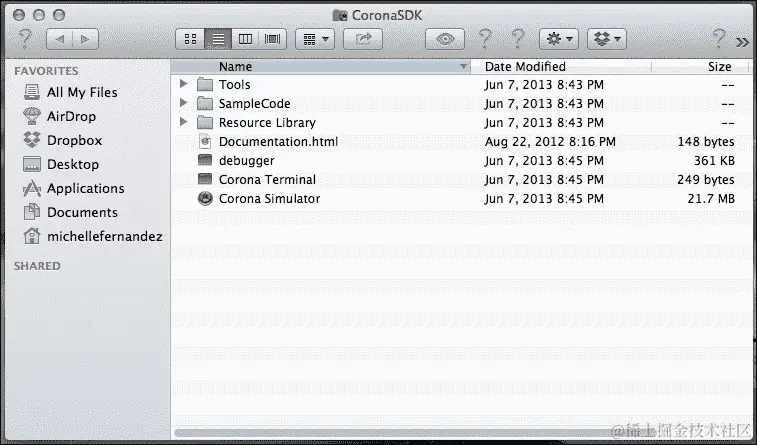Select the Corona Terminal icon

point(205,179)
